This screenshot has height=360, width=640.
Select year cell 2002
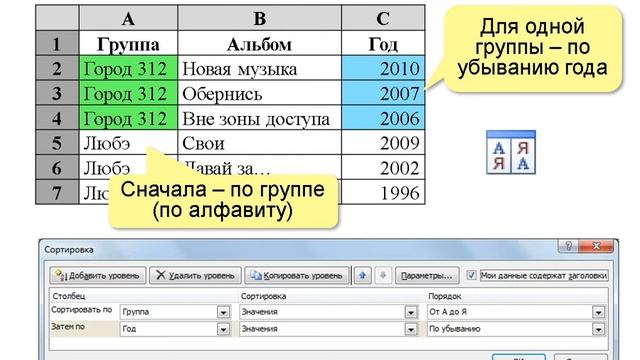(x=383, y=167)
